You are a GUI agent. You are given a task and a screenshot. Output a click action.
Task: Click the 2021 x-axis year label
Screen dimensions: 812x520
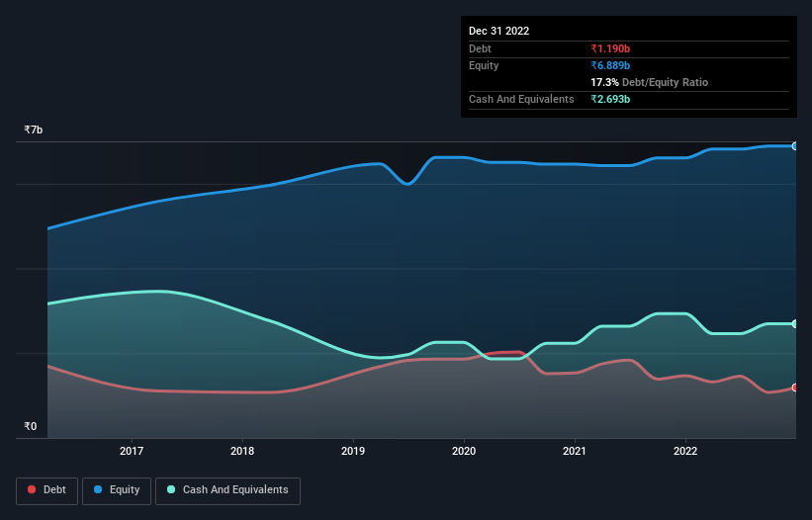tap(575, 451)
